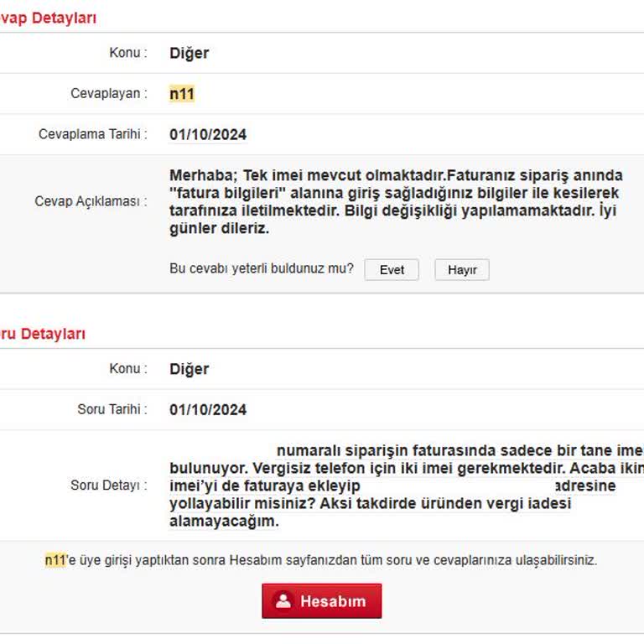
Task: Click highlighted n11 in the footer sentence
Action: (x=55, y=560)
